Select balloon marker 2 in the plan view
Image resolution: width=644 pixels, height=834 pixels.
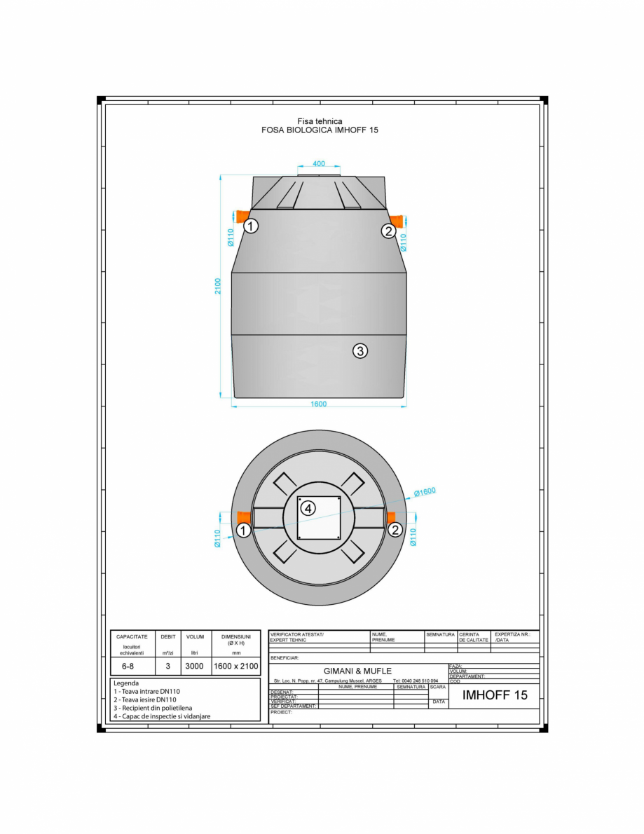[x=394, y=529]
